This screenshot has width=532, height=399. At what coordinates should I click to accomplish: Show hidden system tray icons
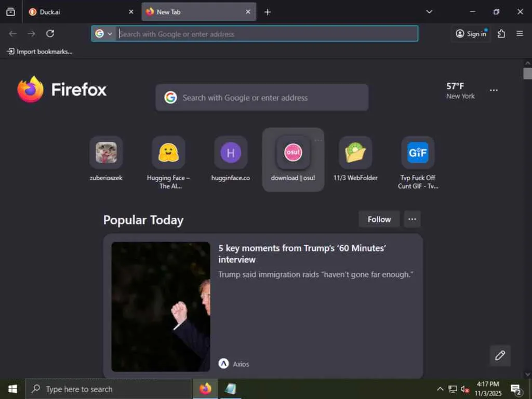click(x=440, y=389)
